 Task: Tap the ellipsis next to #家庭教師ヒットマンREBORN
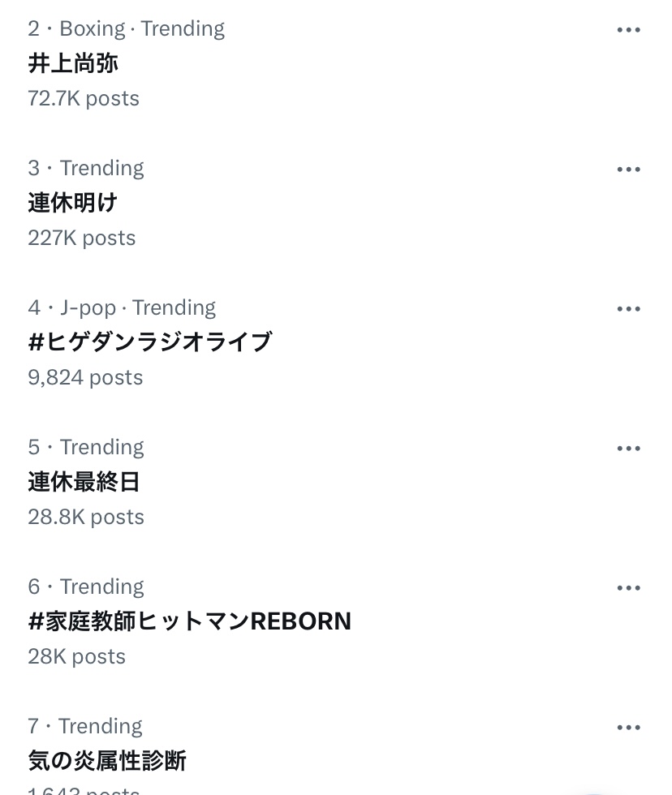pyautogui.click(x=628, y=588)
